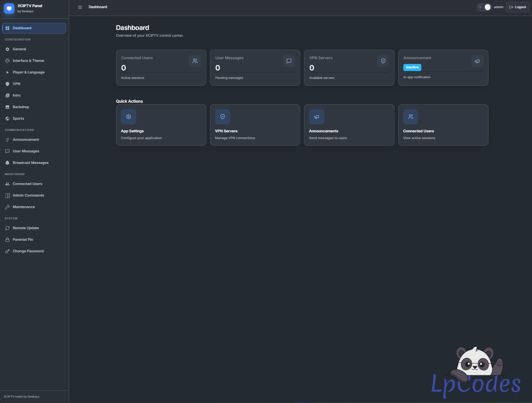Image resolution: width=532 pixels, height=403 pixels.
Task: Open the Intro sidebar item
Action: [x=34, y=96]
